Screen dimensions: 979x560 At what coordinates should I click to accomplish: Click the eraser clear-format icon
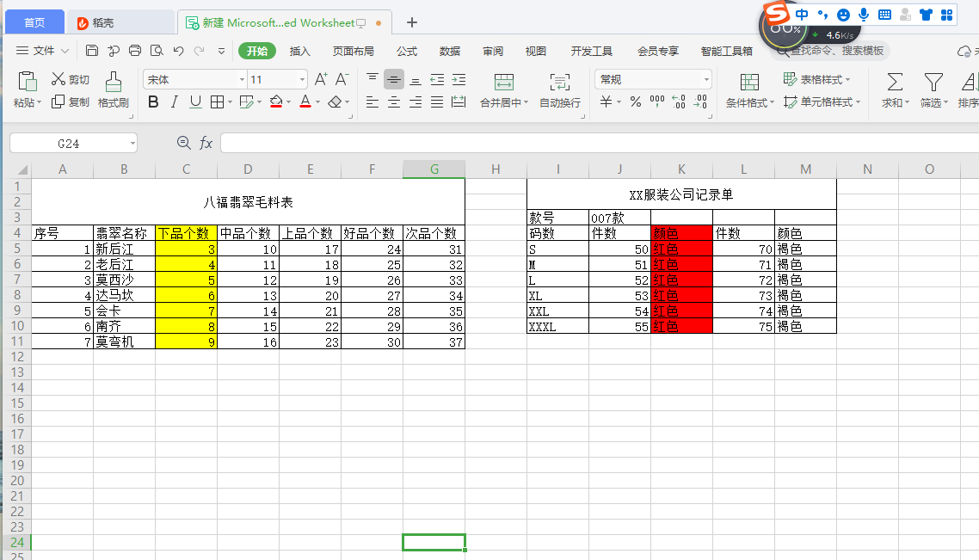point(336,102)
